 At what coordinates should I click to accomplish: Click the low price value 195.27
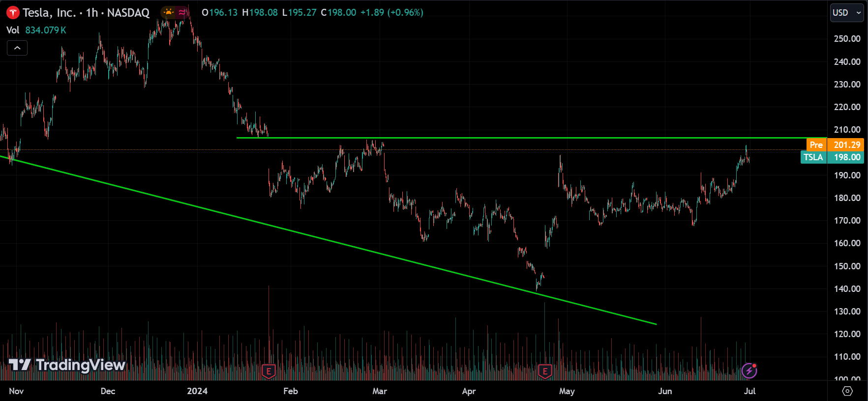point(302,12)
